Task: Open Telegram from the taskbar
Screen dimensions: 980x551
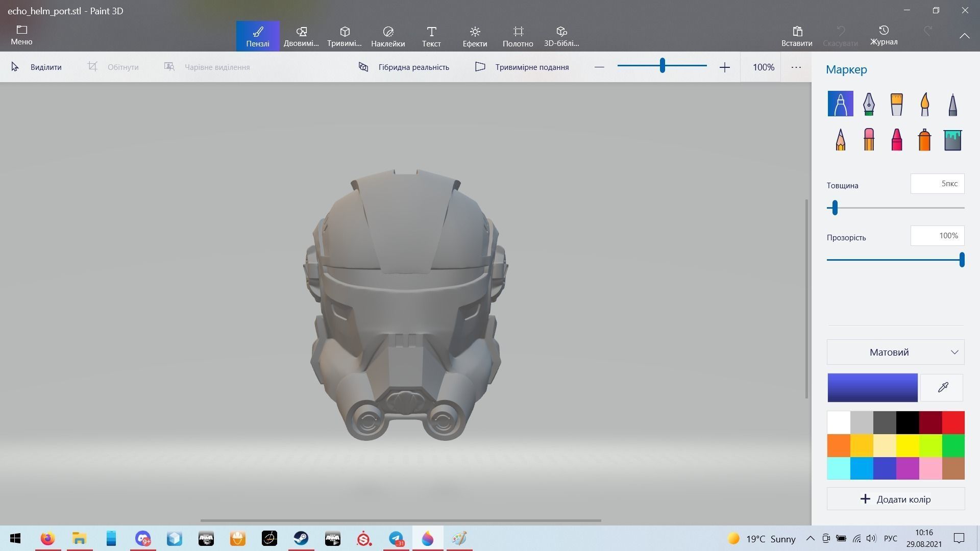Action: (x=396, y=538)
